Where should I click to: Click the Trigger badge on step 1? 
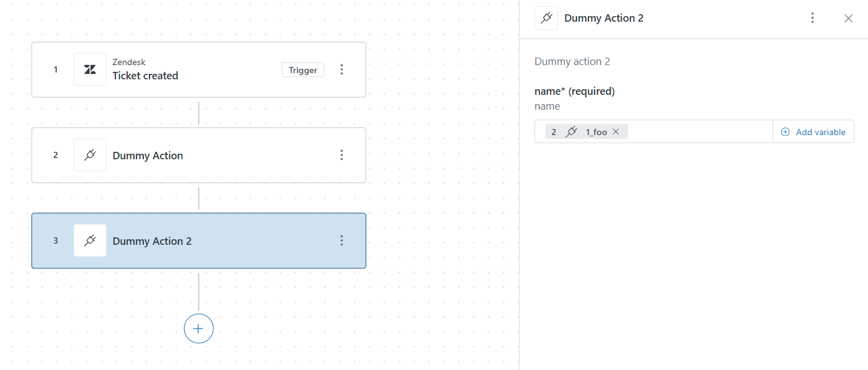point(303,70)
